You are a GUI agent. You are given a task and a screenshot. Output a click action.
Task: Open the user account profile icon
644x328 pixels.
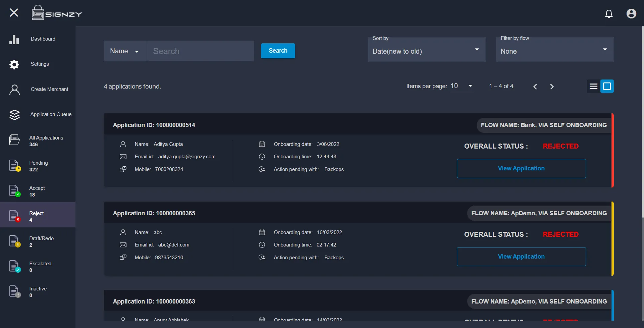631,13
